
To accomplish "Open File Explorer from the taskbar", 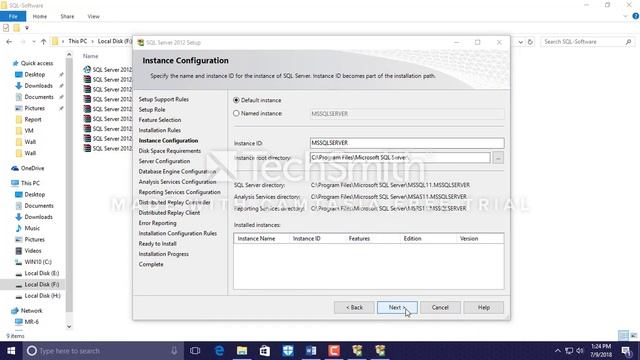I will pyautogui.click(x=242, y=351).
